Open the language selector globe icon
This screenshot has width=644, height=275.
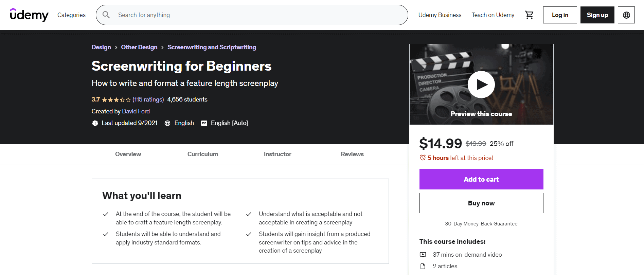[x=626, y=15]
